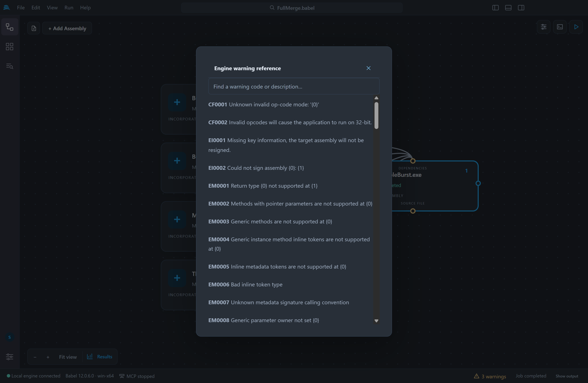Image resolution: width=588 pixels, height=383 pixels.
Task: Close the Engine warning reference dialog
Action: [368, 68]
